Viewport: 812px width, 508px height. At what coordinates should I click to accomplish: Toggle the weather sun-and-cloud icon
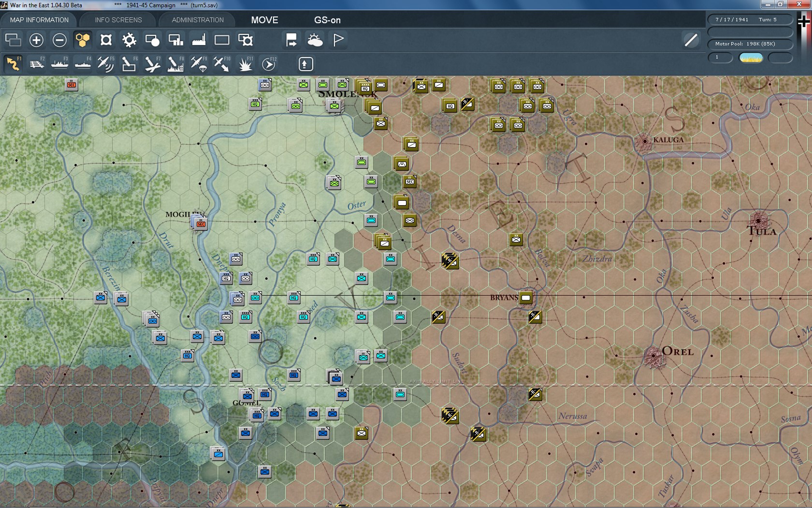tap(315, 40)
